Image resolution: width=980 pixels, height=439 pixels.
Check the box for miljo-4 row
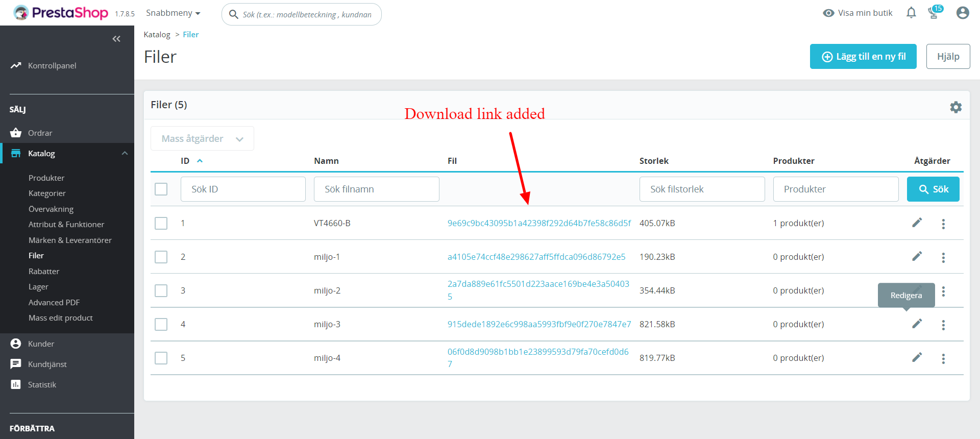[161, 358]
